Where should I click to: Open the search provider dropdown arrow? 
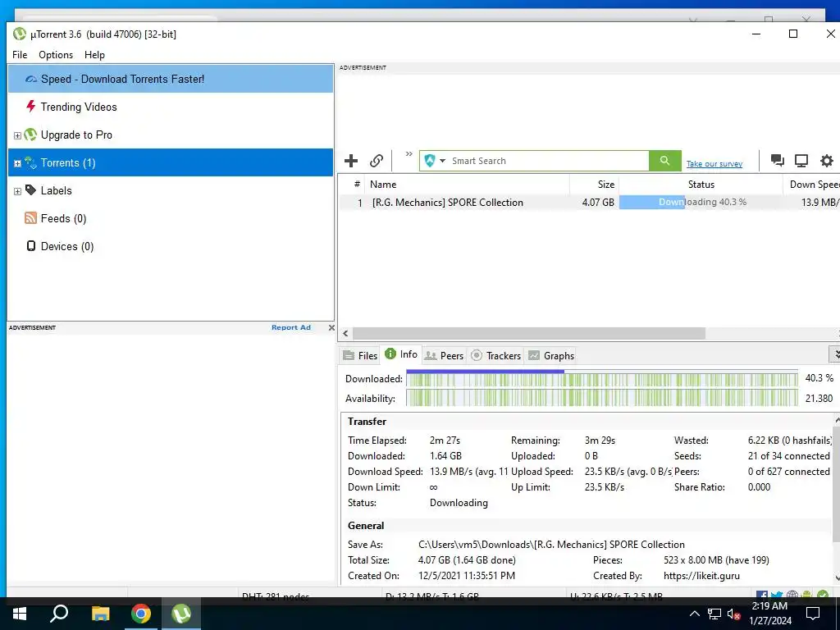tap(442, 161)
